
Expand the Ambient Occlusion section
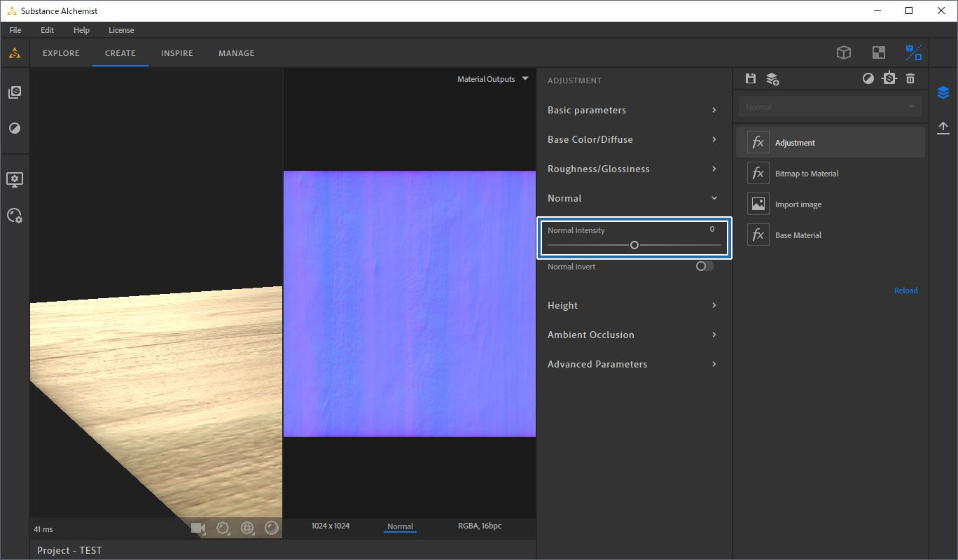[x=634, y=335]
